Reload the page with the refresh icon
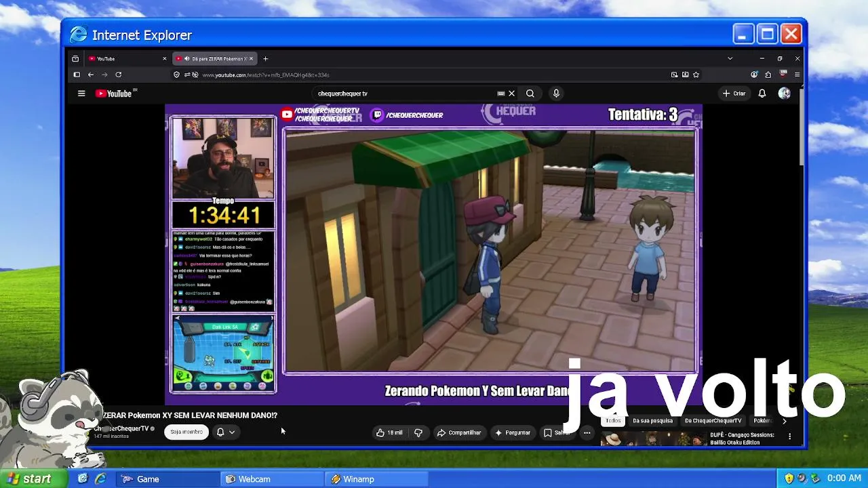 tap(119, 75)
